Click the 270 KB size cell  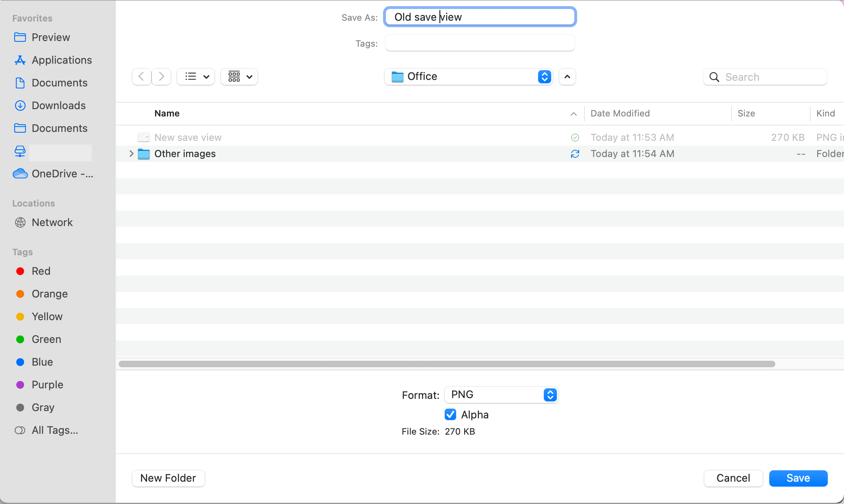coord(788,138)
